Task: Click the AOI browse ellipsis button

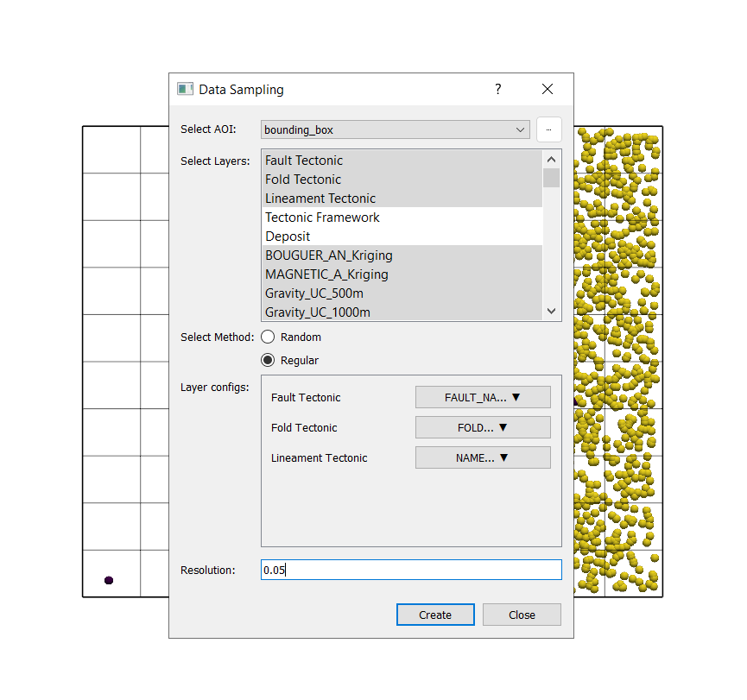Action: 548,129
